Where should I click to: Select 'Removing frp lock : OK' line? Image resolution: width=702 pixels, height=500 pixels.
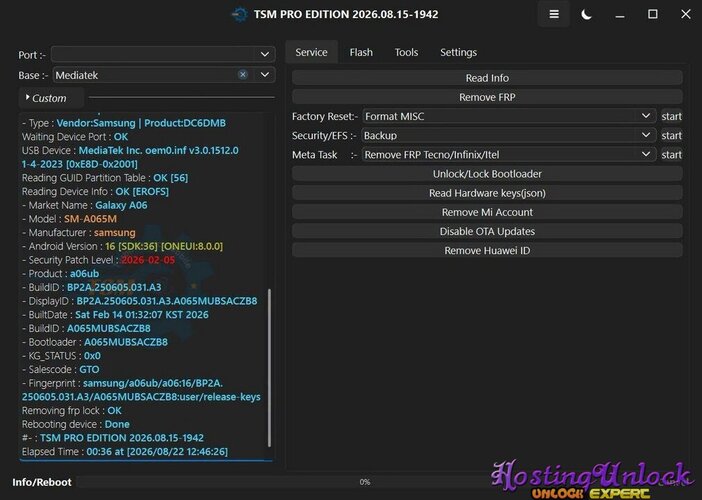(x=72, y=410)
